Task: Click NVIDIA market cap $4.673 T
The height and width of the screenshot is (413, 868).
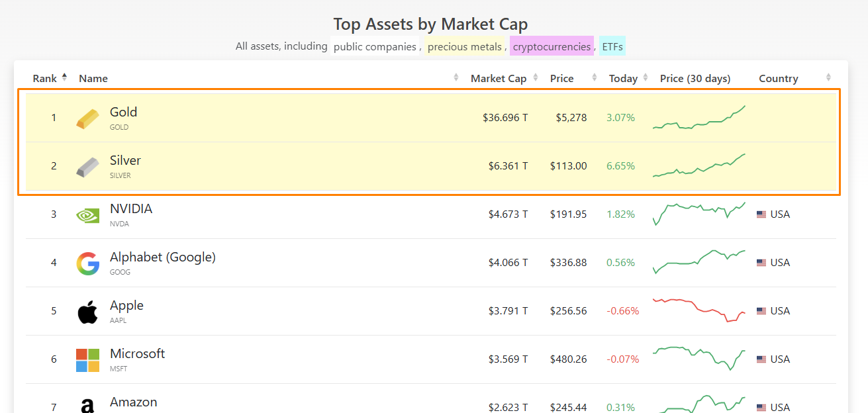Action: pos(508,214)
